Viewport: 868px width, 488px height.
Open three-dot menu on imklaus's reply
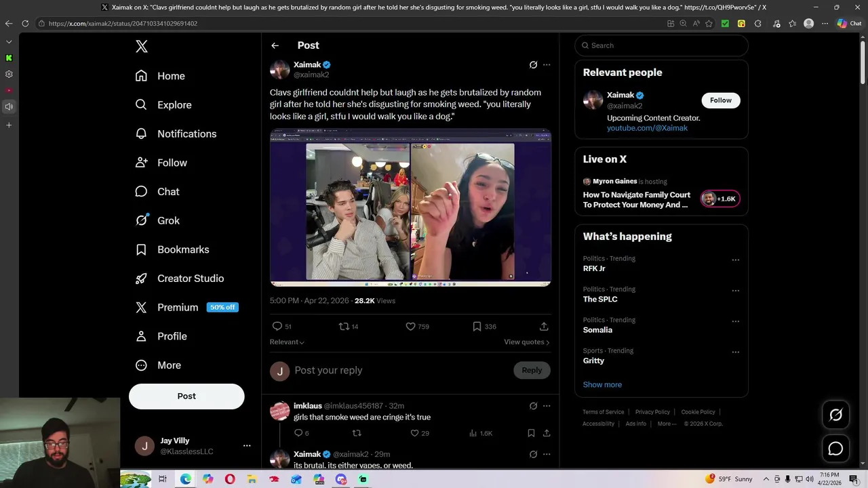(547, 406)
